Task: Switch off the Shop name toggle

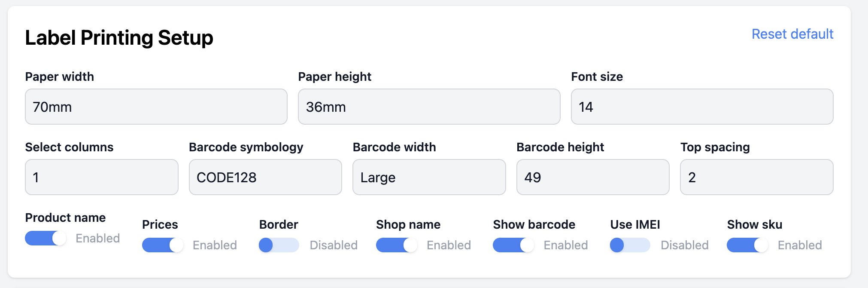Action: tap(396, 245)
